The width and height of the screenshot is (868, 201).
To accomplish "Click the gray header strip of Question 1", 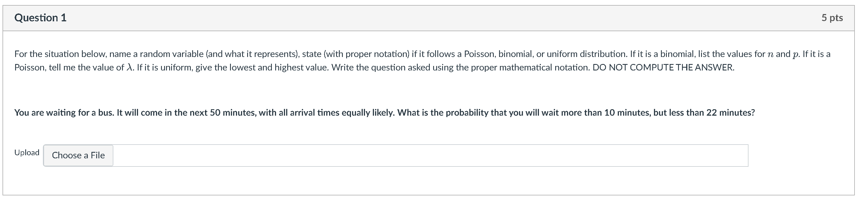I will 434,18.
